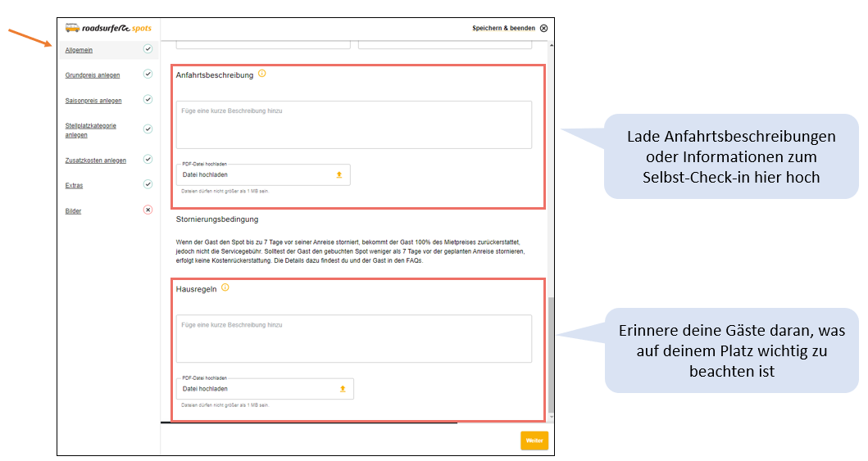Click the Hausregeln heading text
868x461 pixels.
tap(197, 289)
